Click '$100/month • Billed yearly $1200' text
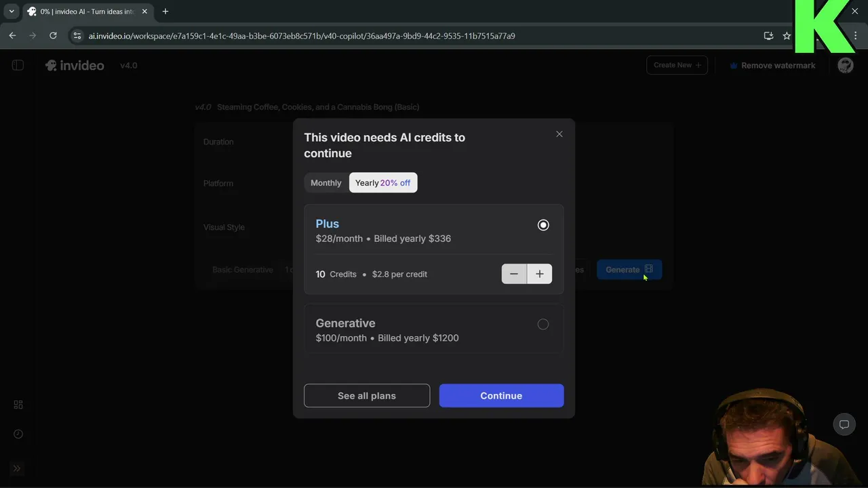Viewport: 868px width, 488px height. click(x=387, y=338)
